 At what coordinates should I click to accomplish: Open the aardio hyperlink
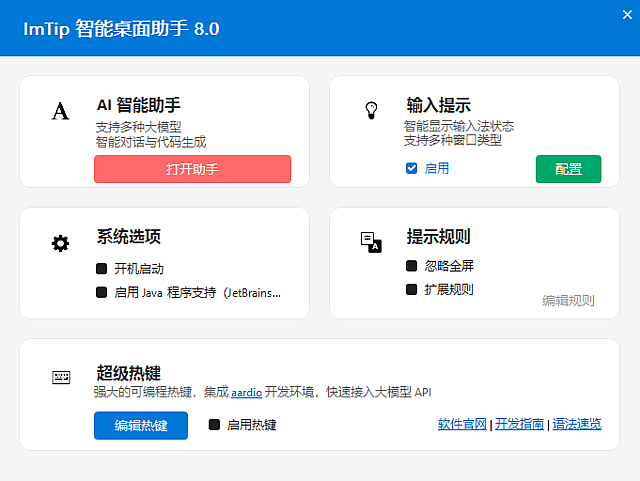click(x=246, y=394)
